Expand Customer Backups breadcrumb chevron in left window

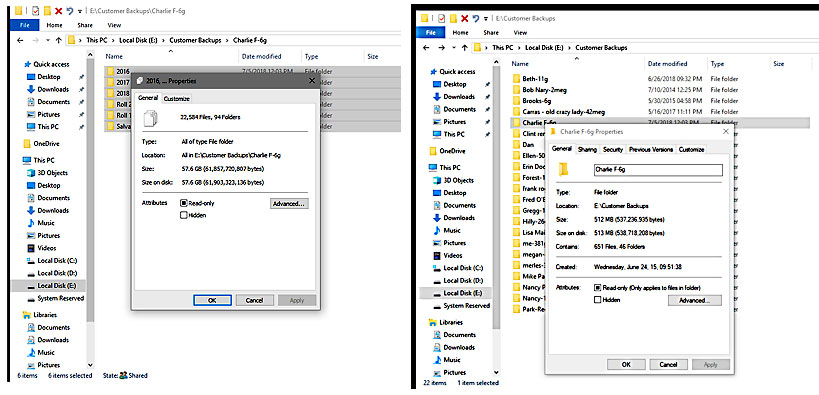227,40
